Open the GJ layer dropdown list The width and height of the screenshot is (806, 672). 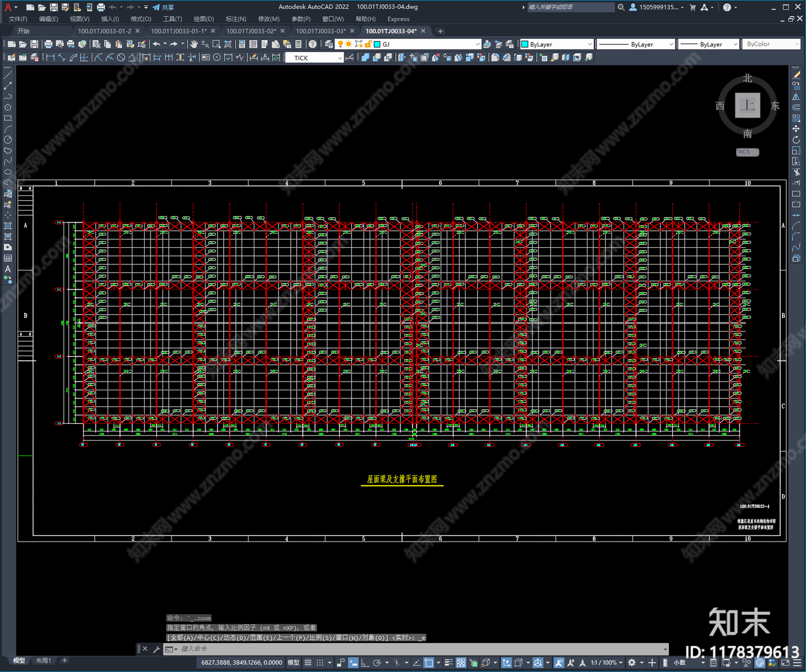coord(478,44)
